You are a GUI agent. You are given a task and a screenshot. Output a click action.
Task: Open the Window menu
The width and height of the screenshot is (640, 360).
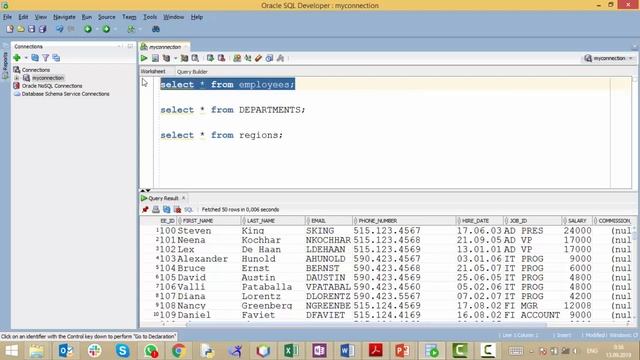pyautogui.click(x=173, y=17)
